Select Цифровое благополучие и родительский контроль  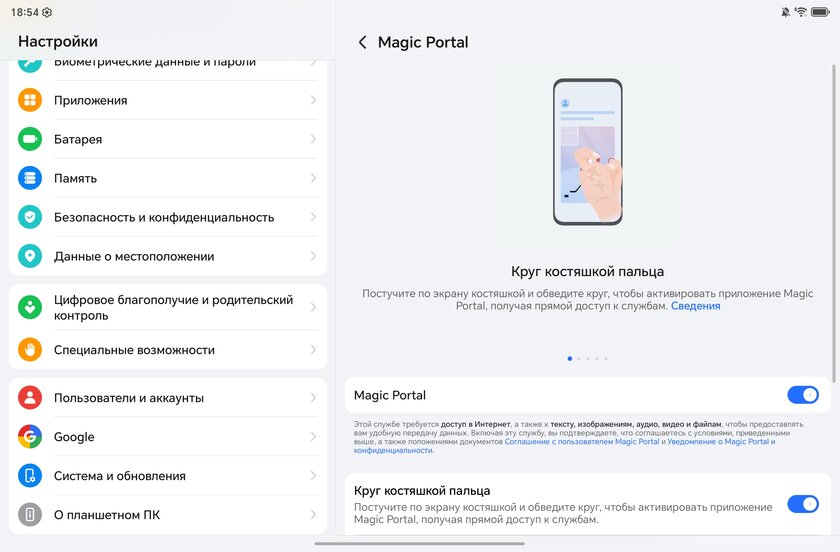point(168,307)
